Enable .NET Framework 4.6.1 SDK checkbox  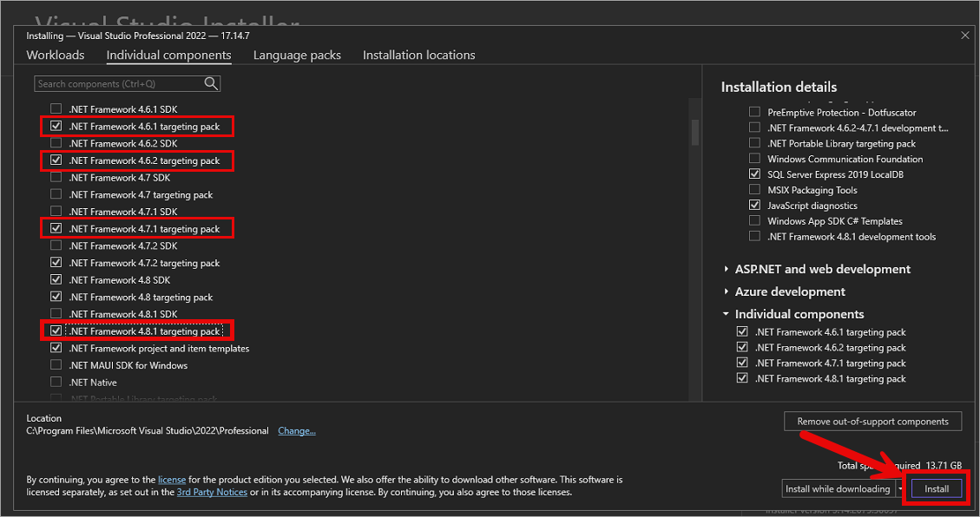click(x=56, y=108)
